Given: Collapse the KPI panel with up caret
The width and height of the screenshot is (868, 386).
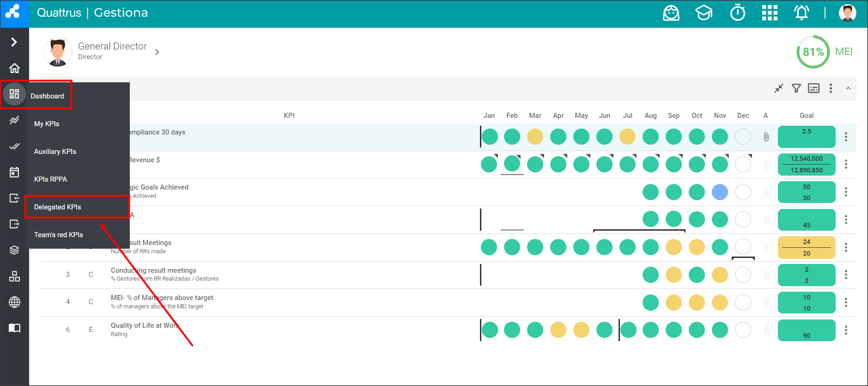Looking at the screenshot, I should (848, 88).
